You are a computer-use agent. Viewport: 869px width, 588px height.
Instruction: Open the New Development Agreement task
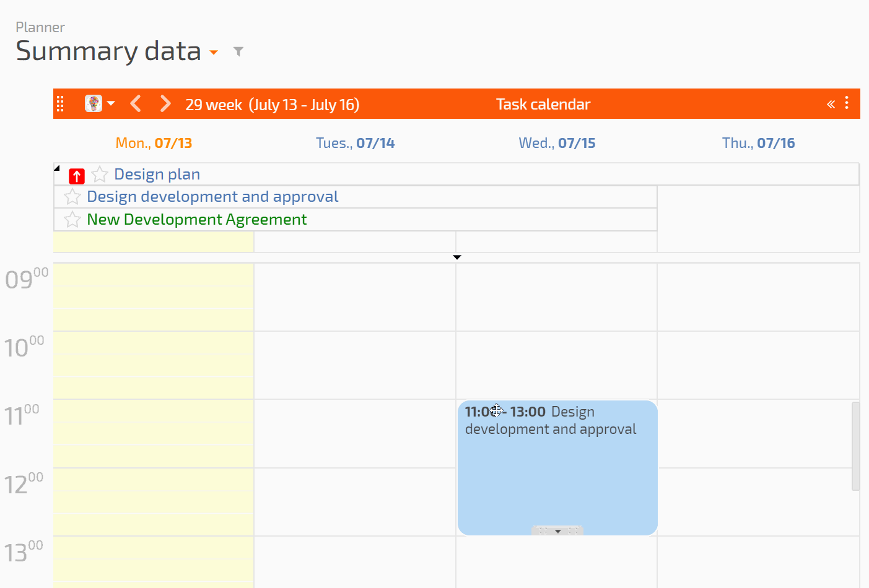[197, 220]
